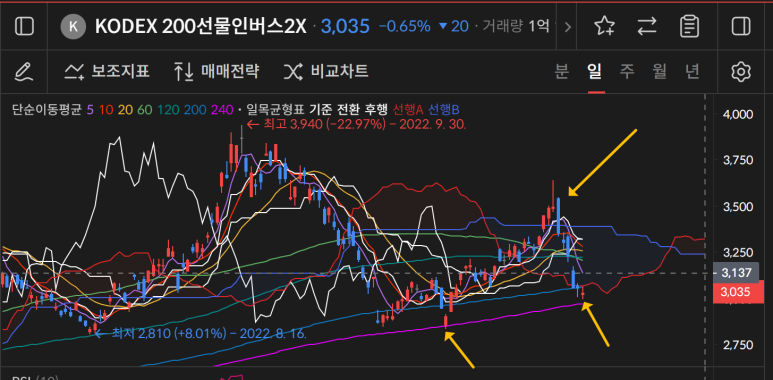Image resolution: width=773 pixels, height=380 pixels.
Task: Add stock to favorites with star icon
Action: 604,26
